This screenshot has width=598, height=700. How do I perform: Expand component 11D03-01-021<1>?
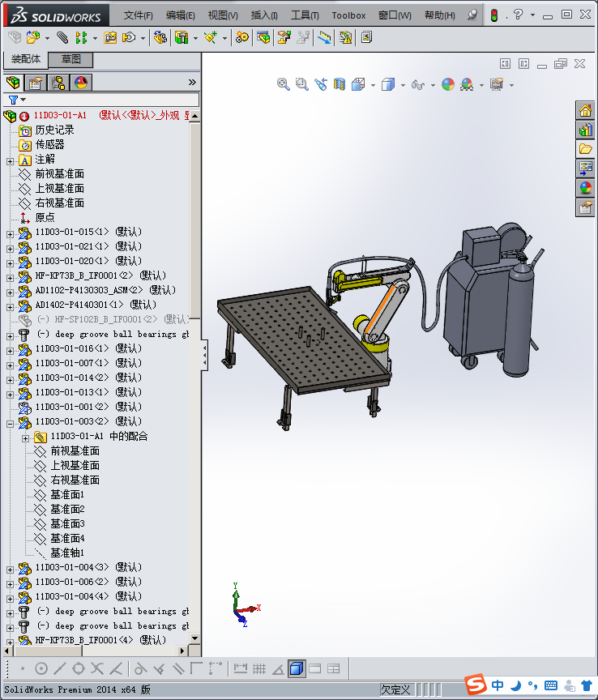11,249
